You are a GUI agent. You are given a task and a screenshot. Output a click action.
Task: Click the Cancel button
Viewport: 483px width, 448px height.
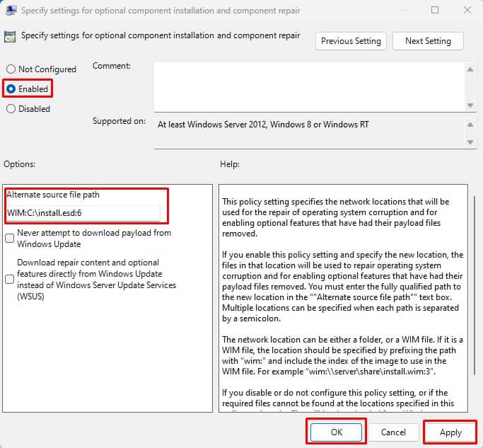(x=393, y=432)
